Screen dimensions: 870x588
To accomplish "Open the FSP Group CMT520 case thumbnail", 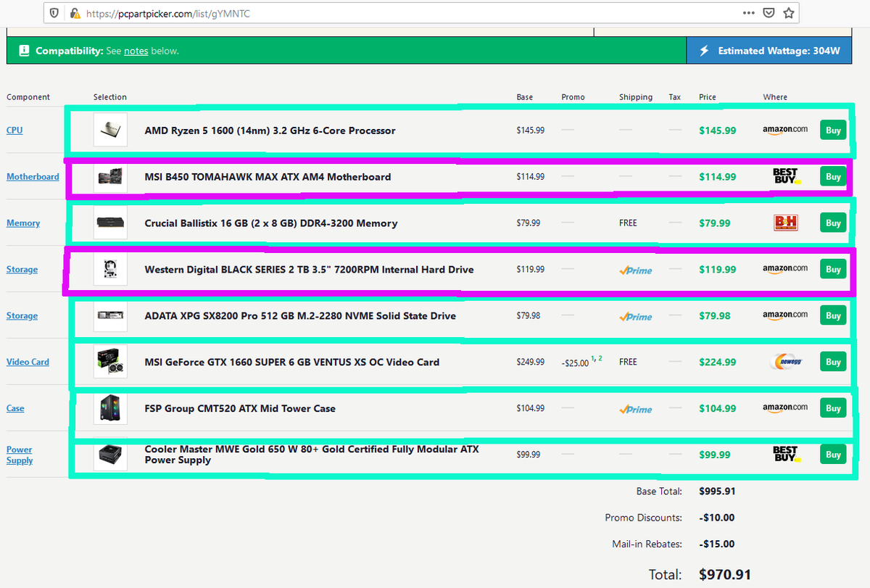I will (110, 408).
